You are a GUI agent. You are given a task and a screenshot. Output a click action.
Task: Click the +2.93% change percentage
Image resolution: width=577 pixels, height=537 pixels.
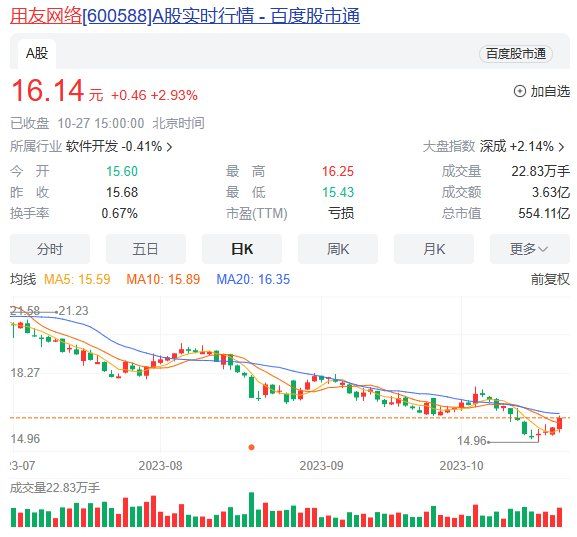pyautogui.click(x=174, y=96)
